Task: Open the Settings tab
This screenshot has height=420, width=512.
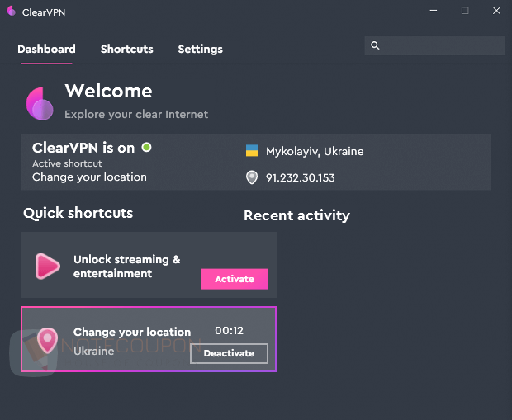Action: pos(200,50)
